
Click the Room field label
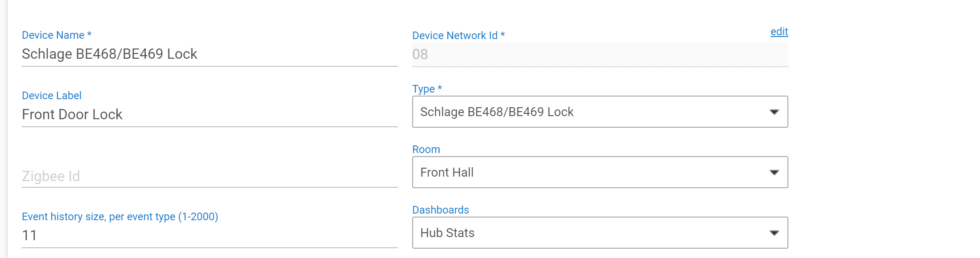[426, 149]
